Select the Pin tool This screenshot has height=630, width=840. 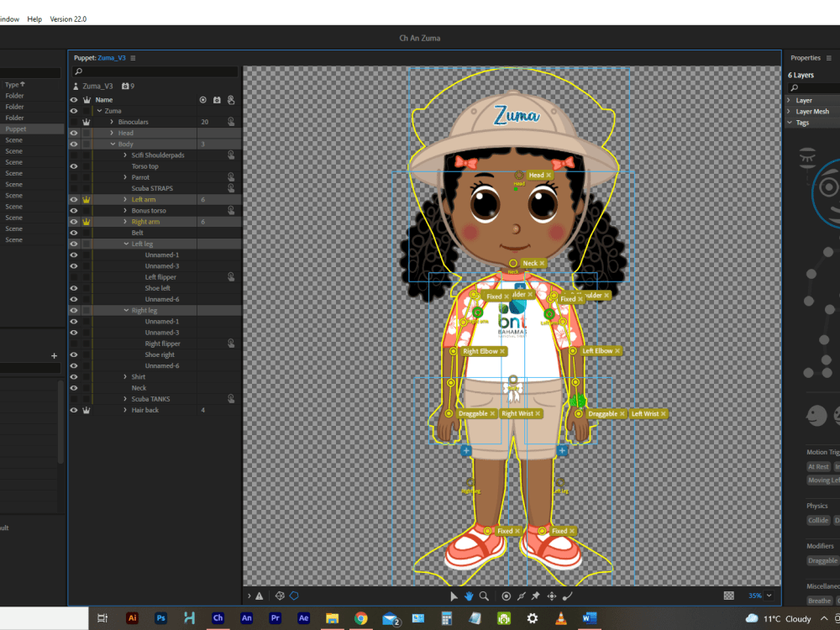(536, 596)
